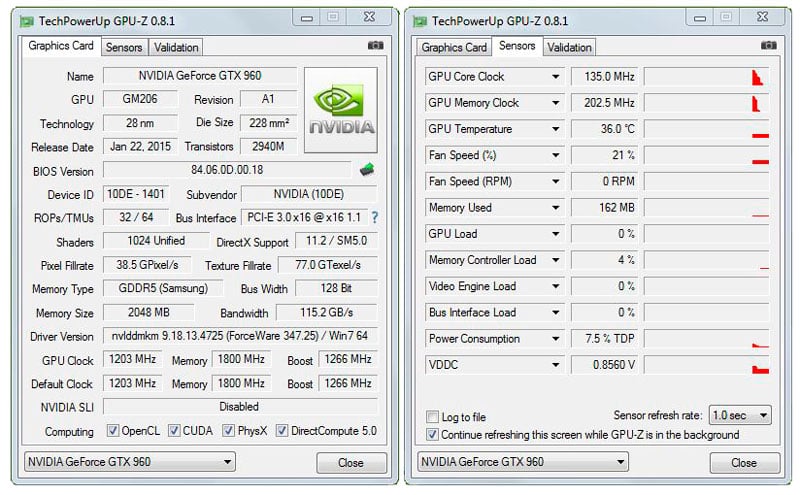Minimize the left GPU-Z window
The image size is (800, 495).
click(307, 18)
